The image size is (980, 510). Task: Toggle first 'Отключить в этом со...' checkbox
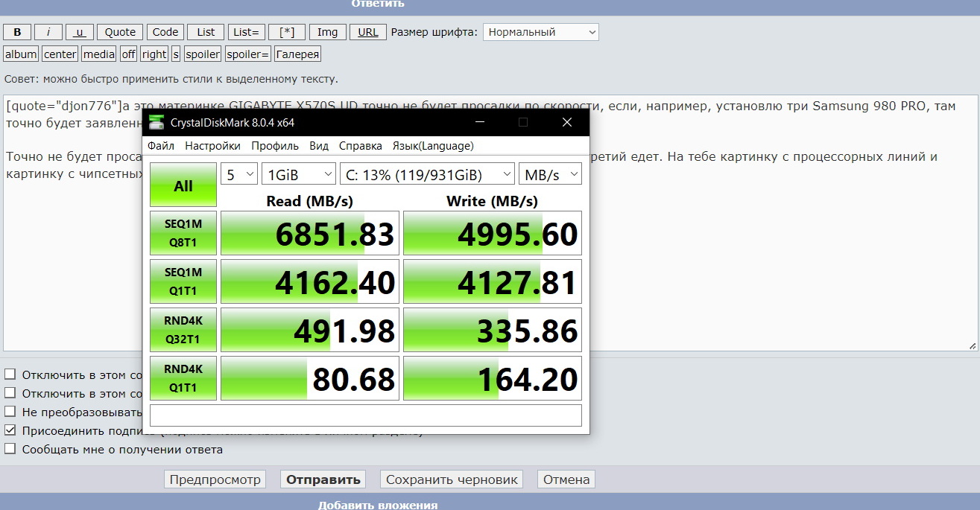point(10,374)
